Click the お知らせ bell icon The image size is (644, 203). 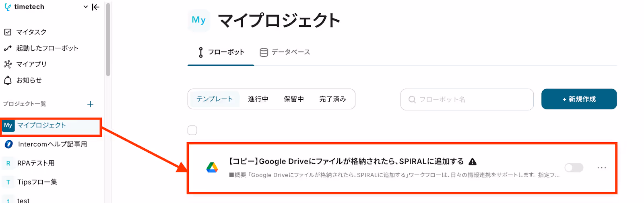(8, 80)
